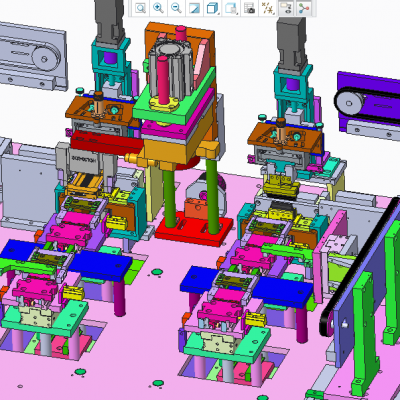Open the 3D cube view orientation icon

point(212,8)
